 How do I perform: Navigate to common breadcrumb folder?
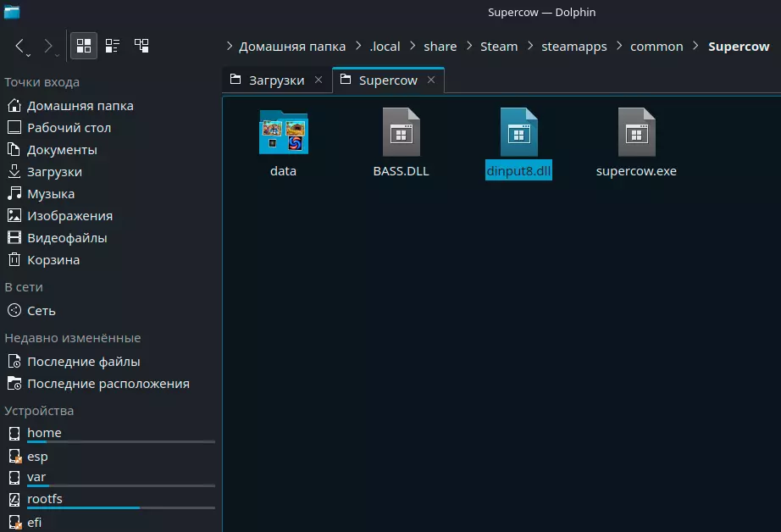tap(656, 47)
